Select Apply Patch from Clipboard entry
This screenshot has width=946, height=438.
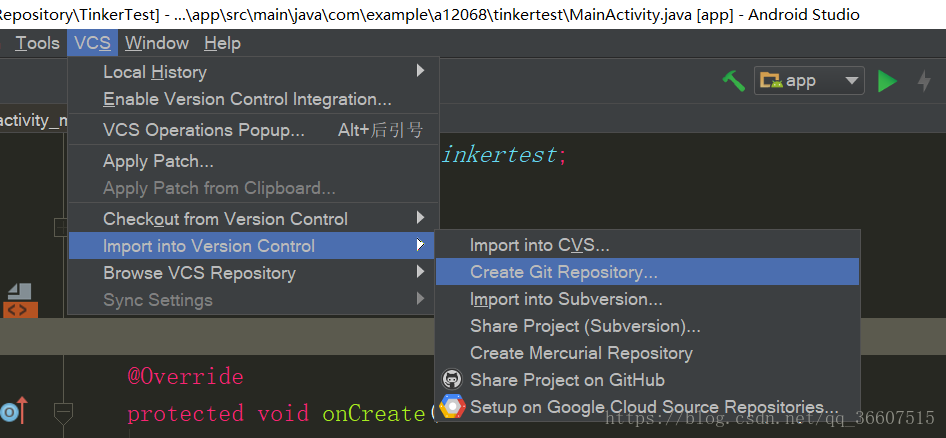click(253, 188)
